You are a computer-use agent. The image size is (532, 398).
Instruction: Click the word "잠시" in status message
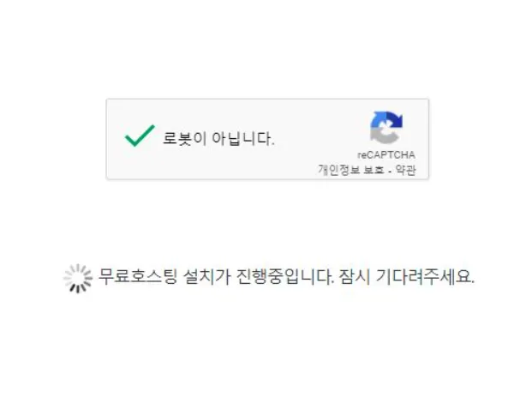pyautogui.click(x=355, y=277)
